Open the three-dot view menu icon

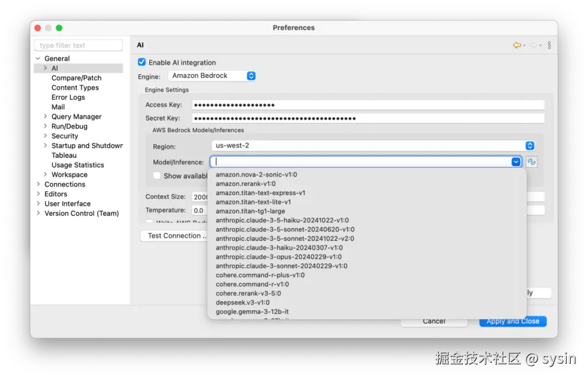click(550, 45)
